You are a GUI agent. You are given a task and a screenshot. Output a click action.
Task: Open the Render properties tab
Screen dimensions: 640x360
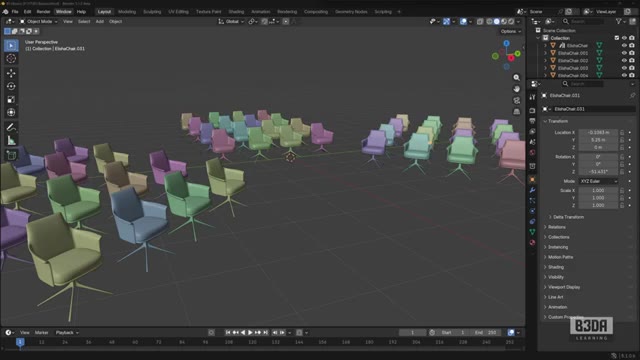[532, 111]
